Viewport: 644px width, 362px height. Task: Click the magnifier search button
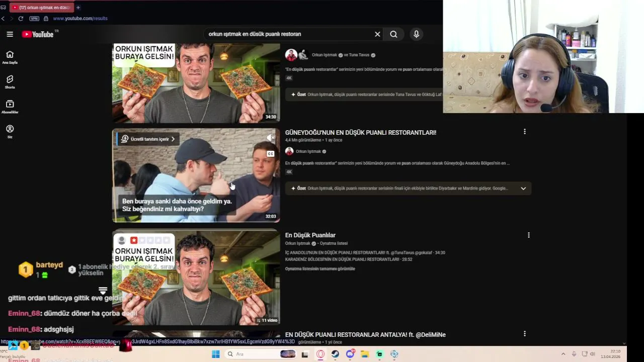[393, 34]
